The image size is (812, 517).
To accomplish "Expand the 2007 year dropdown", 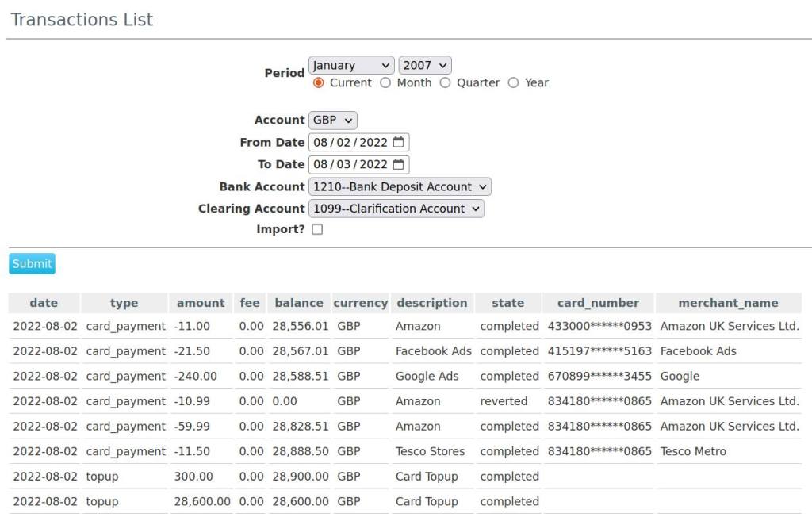I will coord(425,66).
